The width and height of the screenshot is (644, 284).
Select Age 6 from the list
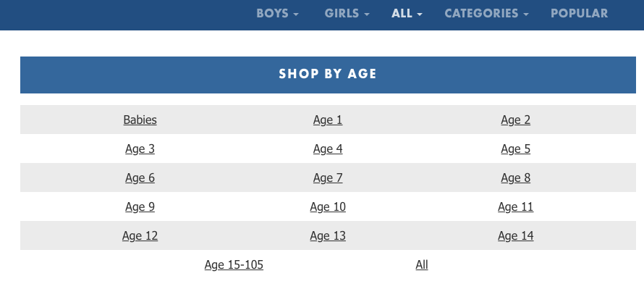(140, 178)
